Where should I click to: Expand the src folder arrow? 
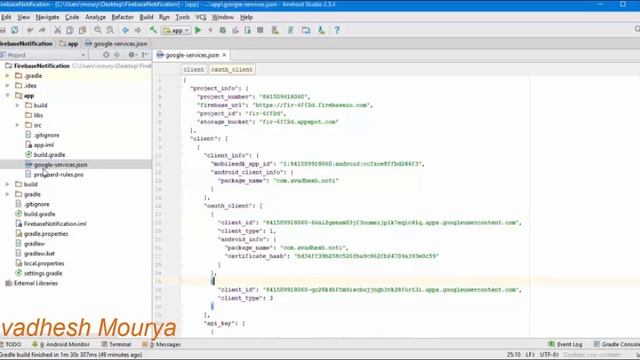[x=18, y=125]
